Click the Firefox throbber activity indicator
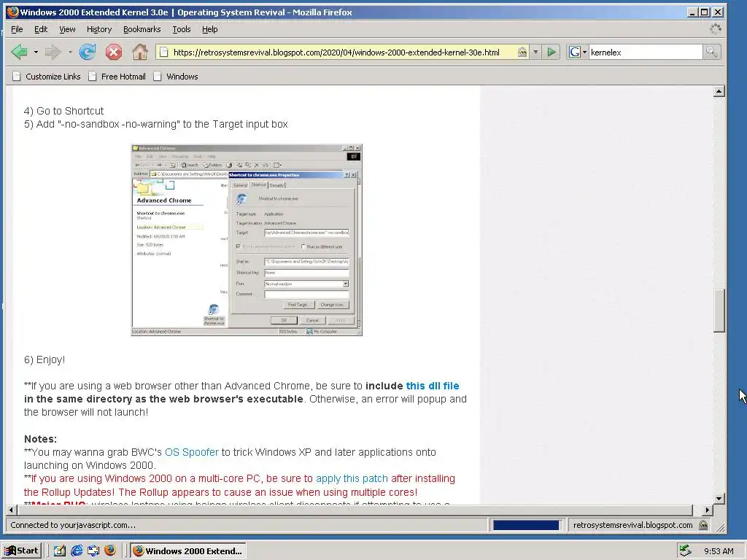This screenshot has height=560, width=747. click(x=715, y=29)
